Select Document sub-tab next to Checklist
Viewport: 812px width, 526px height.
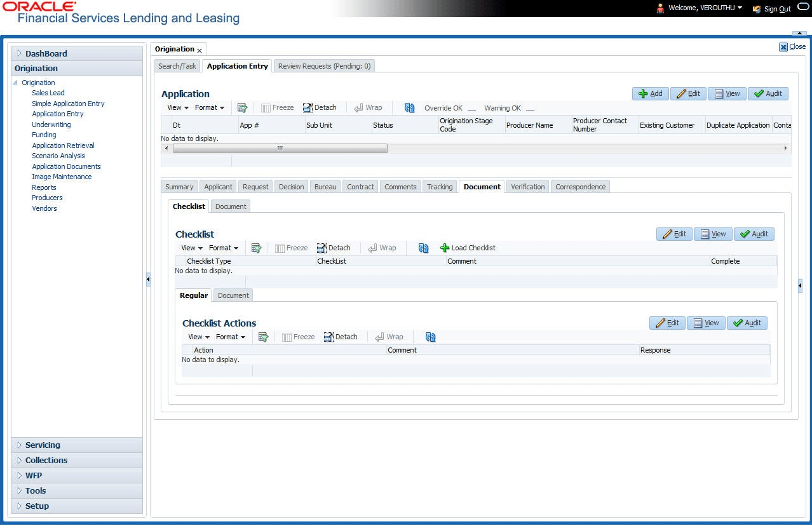pyautogui.click(x=231, y=206)
